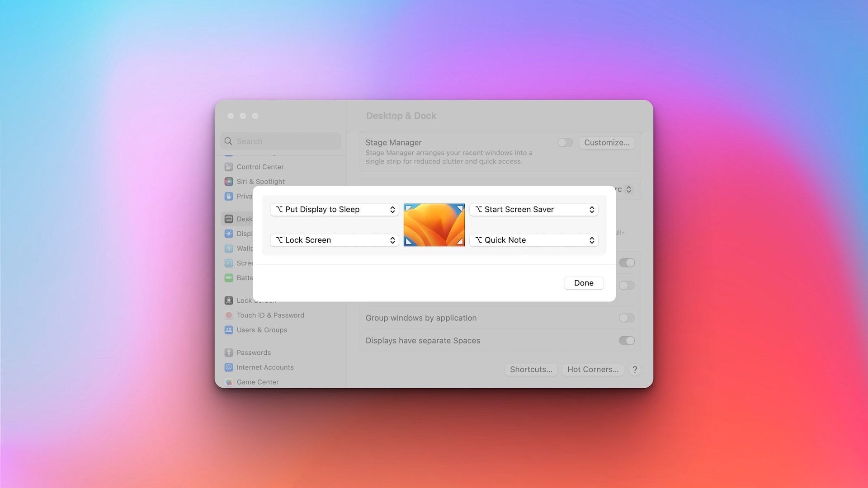The height and width of the screenshot is (488, 868).
Task: Select the Battery icon in the sidebar
Action: 229,277
